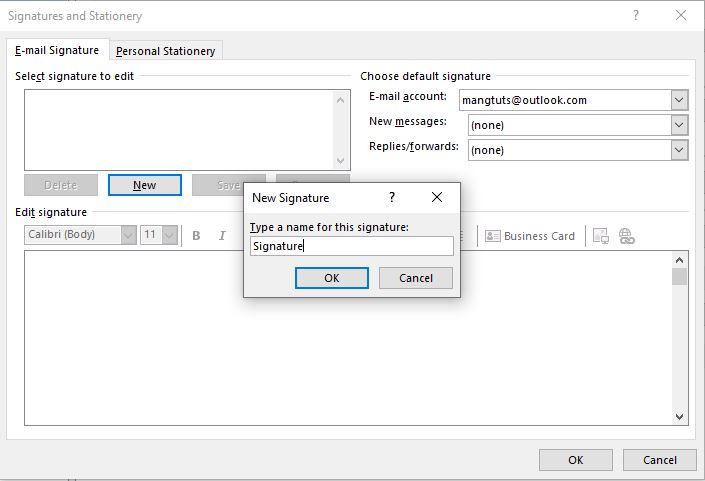Switch to the Personal Stationery tab

[165, 51]
